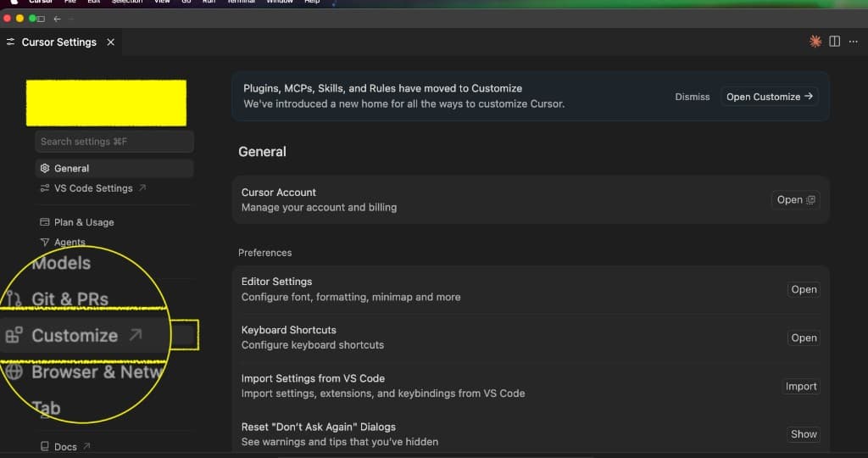Open the Cursor Account page
Image resolution: width=868 pixels, height=458 pixels.
pyautogui.click(x=795, y=200)
